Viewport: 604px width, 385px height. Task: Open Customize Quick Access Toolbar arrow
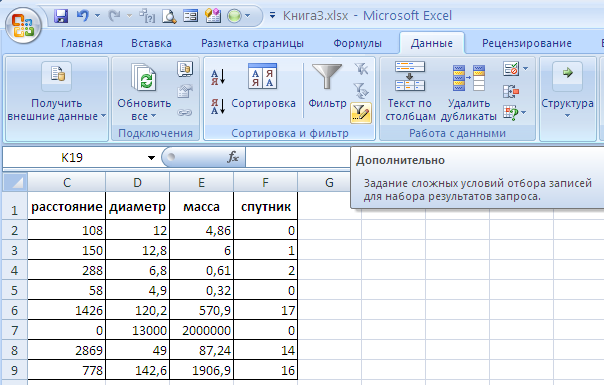(x=272, y=16)
